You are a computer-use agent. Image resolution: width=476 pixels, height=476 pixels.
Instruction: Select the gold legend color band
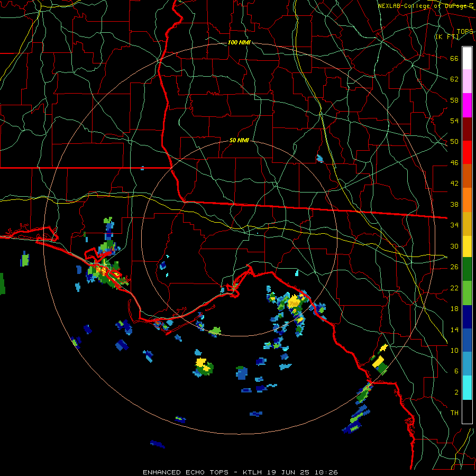tap(467, 223)
